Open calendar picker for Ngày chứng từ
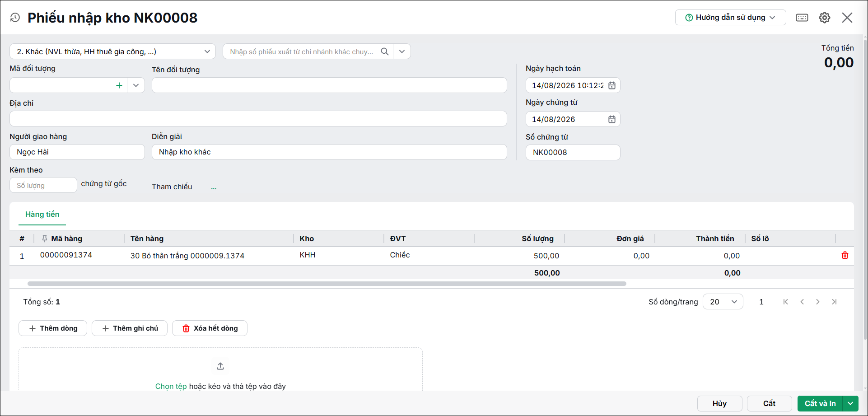Screen dimensions: 868x416 (612, 119)
